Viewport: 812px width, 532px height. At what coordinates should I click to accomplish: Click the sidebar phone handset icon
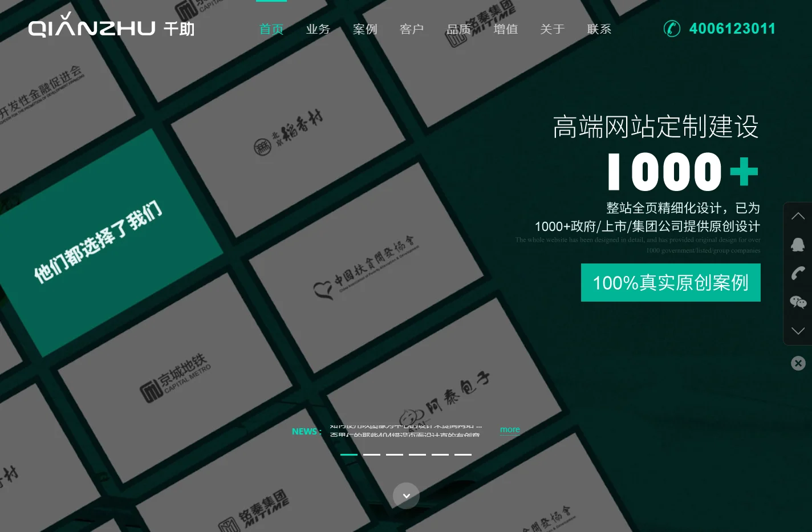click(798, 273)
